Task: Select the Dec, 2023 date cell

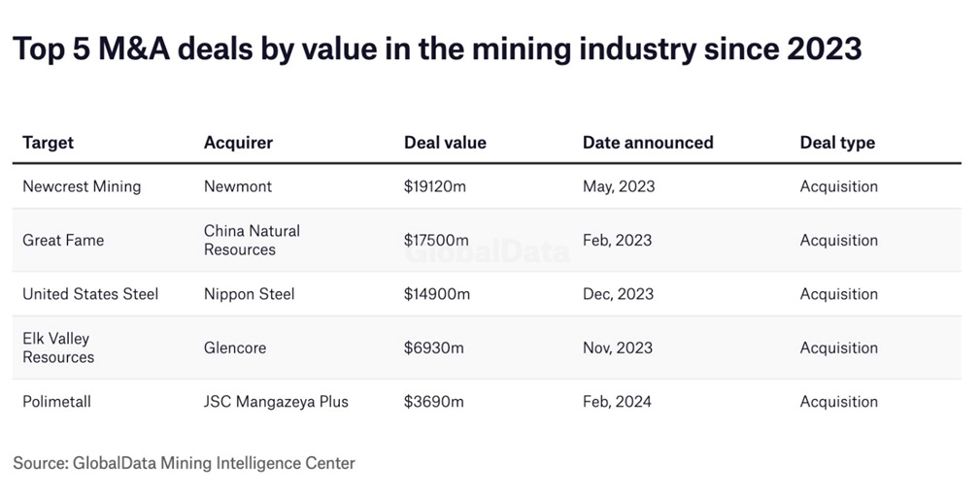Action: click(x=618, y=294)
